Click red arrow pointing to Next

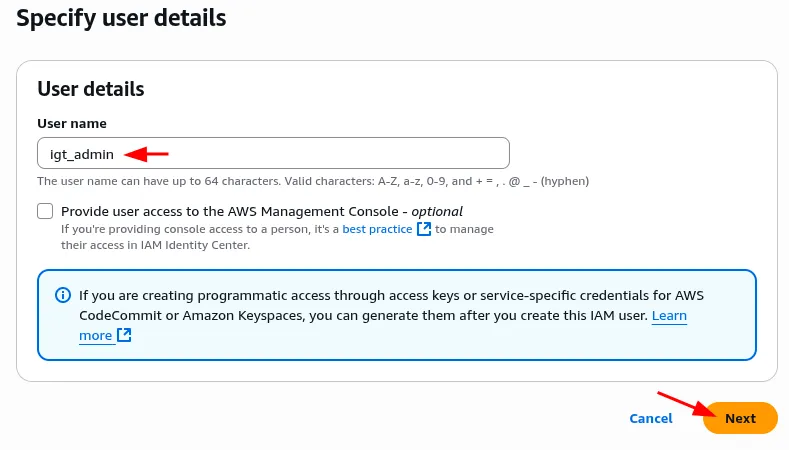point(688,402)
